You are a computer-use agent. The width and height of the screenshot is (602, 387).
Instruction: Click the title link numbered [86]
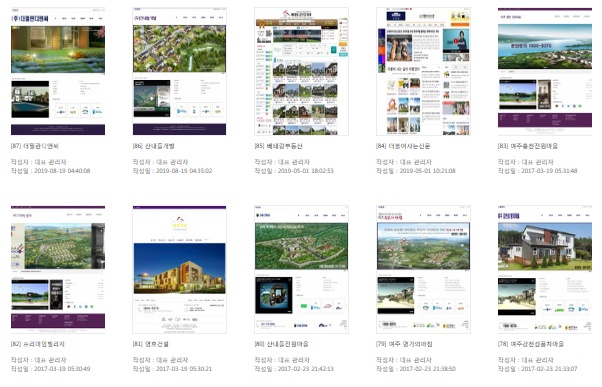click(x=154, y=146)
